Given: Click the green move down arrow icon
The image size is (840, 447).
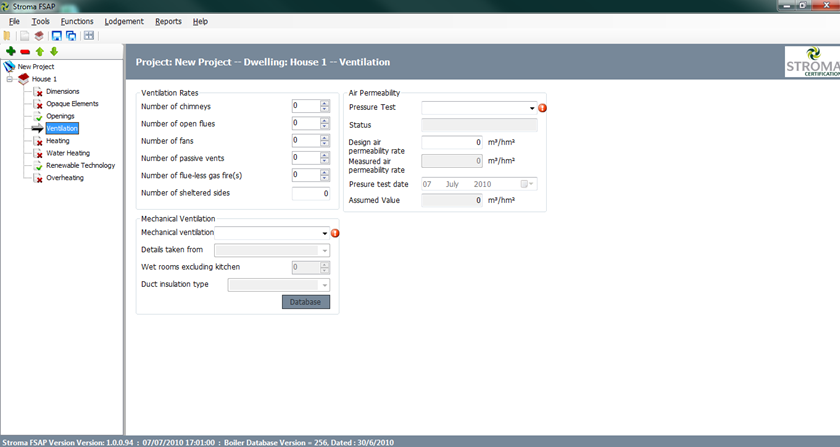Looking at the screenshot, I should pyautogui.click(x=54, y=51).
